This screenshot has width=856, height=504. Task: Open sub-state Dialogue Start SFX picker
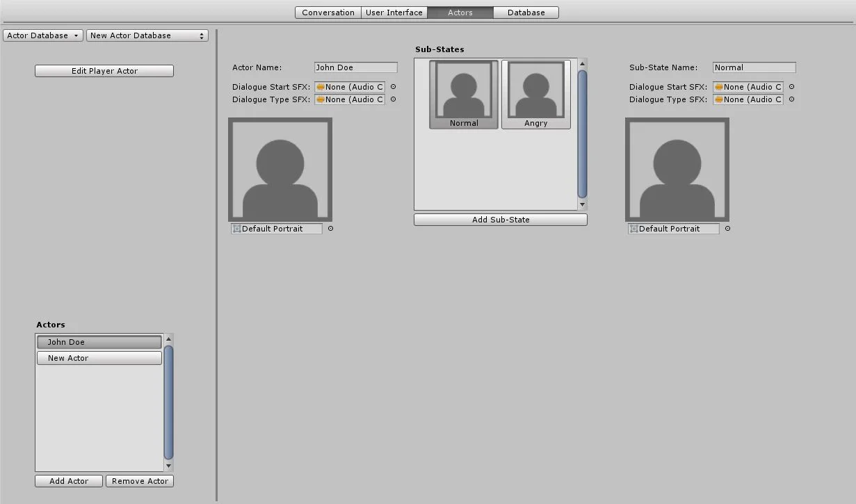click(x=791, y=87)
